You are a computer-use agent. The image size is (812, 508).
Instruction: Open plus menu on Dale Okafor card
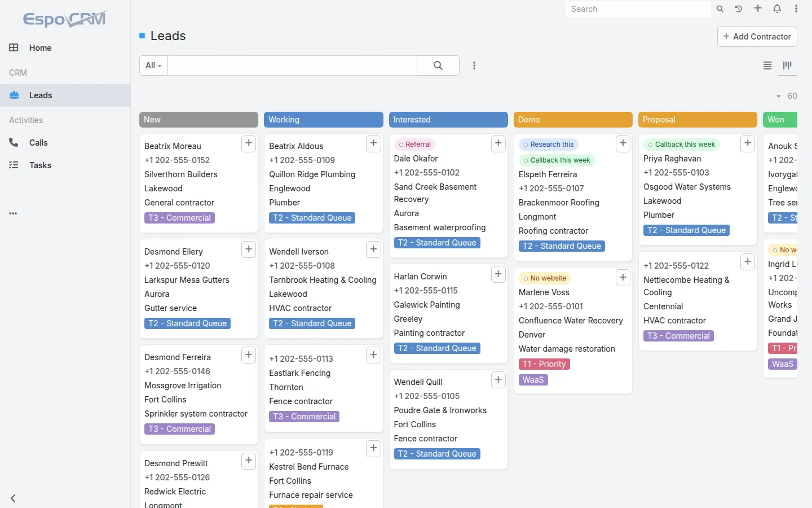click(498, 143)
